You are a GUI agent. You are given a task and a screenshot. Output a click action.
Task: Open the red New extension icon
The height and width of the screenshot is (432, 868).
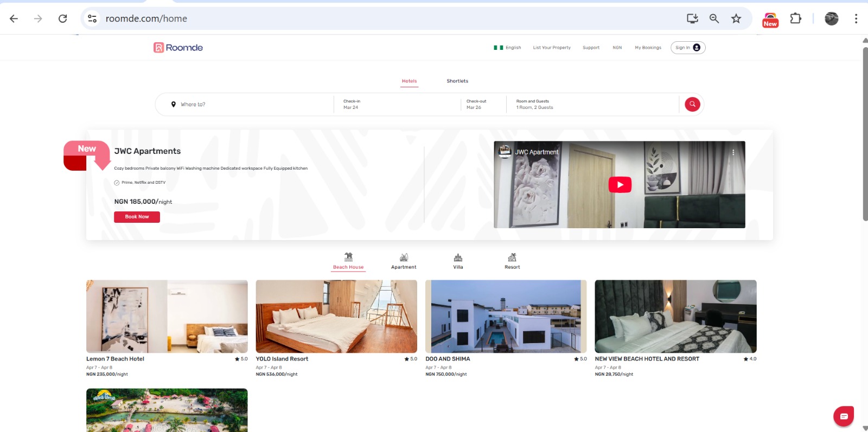[x=770, y=20]
